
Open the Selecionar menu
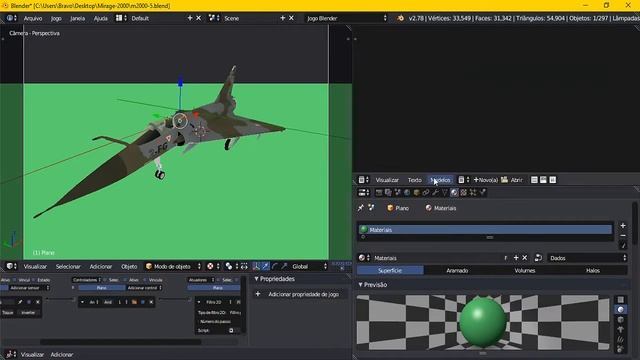click(x=68, y=267)
